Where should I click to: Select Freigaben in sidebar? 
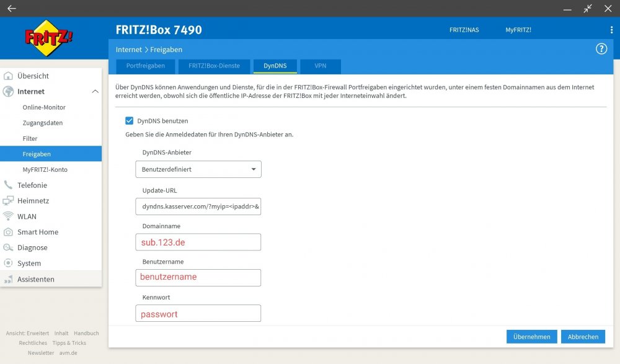51,154
